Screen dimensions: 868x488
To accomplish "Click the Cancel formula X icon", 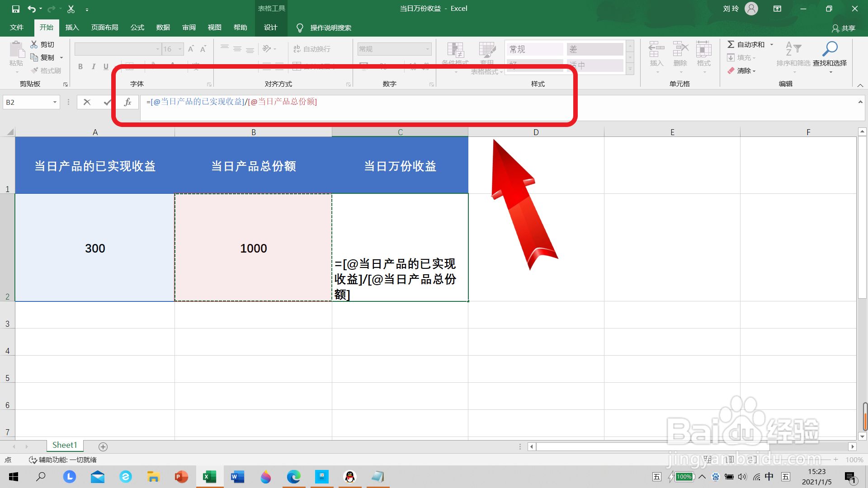I will click(x=87, y=102).
